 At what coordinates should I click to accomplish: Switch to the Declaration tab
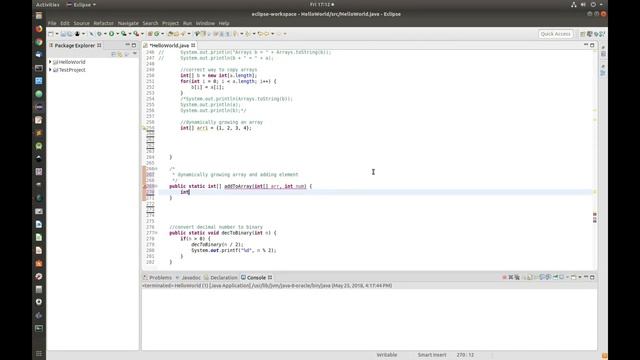coord(221,278)
